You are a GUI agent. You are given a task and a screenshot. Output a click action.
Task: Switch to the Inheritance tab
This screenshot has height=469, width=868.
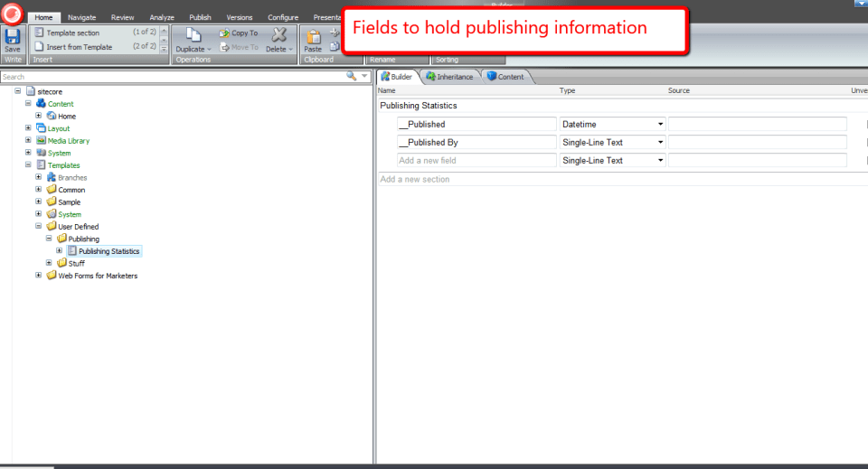[x=449, y=77]
